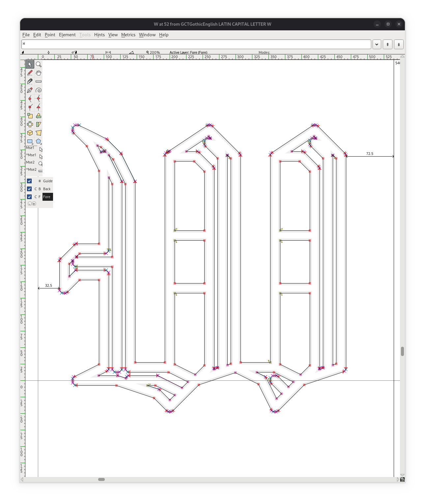Select the Pointer tool in the toolbox
Screen dimensions: 425x504
(x=30, y=64)
